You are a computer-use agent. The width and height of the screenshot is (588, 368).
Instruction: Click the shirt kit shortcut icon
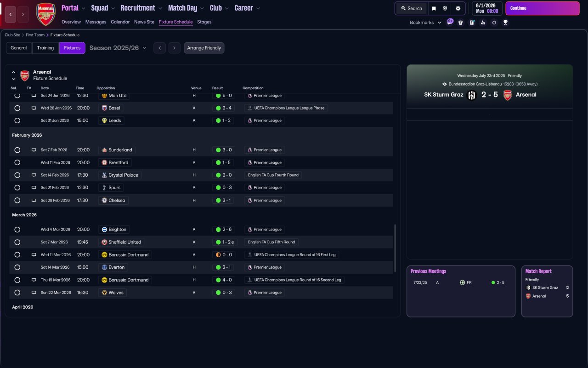point(461,23)
